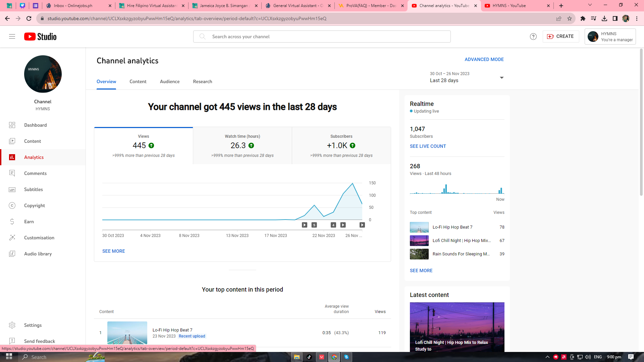Open the HYMNS account switcher menu

(x=610, y=37)
